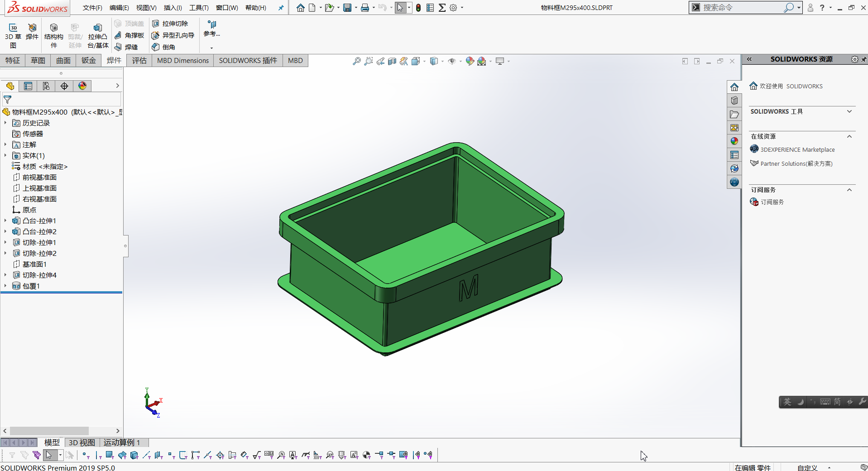Open the 订阅服务 subscription link

click(x=772, y=202)
